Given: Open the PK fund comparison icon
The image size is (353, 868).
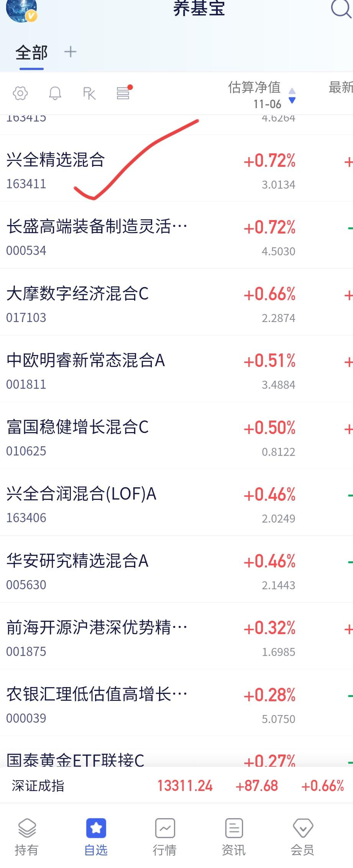Looking at the screenshot, I should click(x=89, y=93).
